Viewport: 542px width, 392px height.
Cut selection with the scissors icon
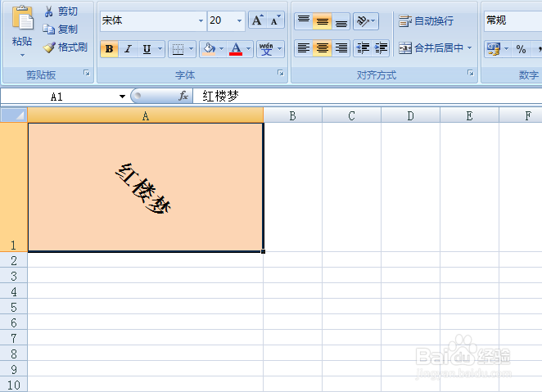tap(49, 11)
